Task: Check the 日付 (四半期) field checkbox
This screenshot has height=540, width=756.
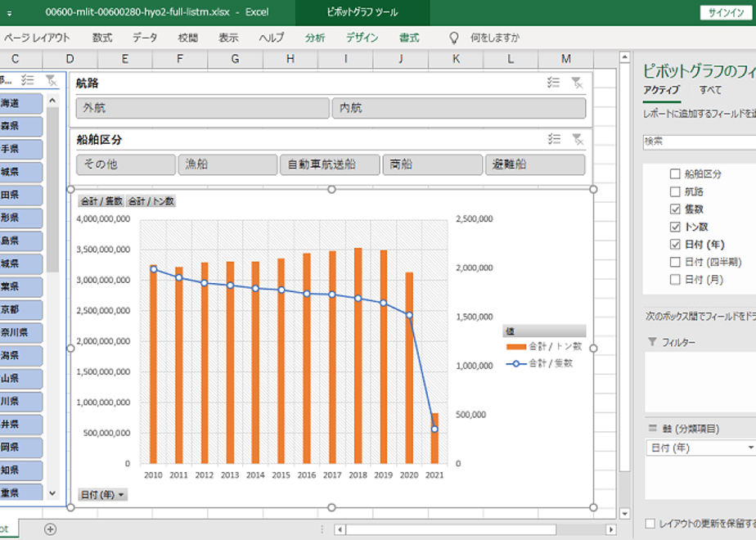Action: click(x=675, y=262)
